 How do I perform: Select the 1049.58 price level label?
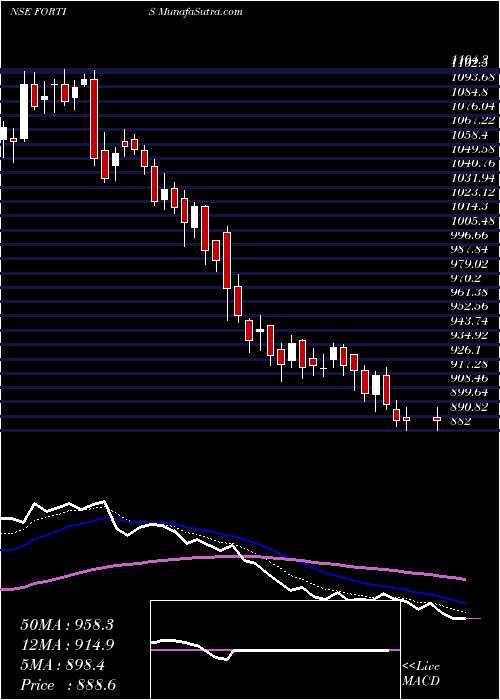473,149
